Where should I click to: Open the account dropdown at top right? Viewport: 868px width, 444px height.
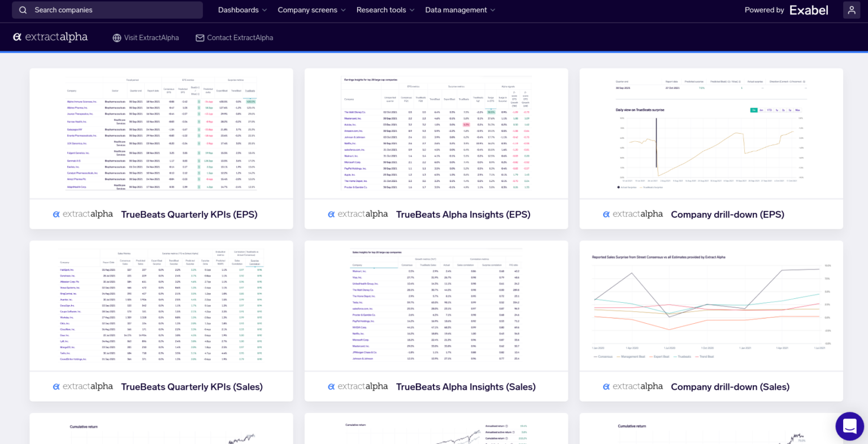(852, 10)
